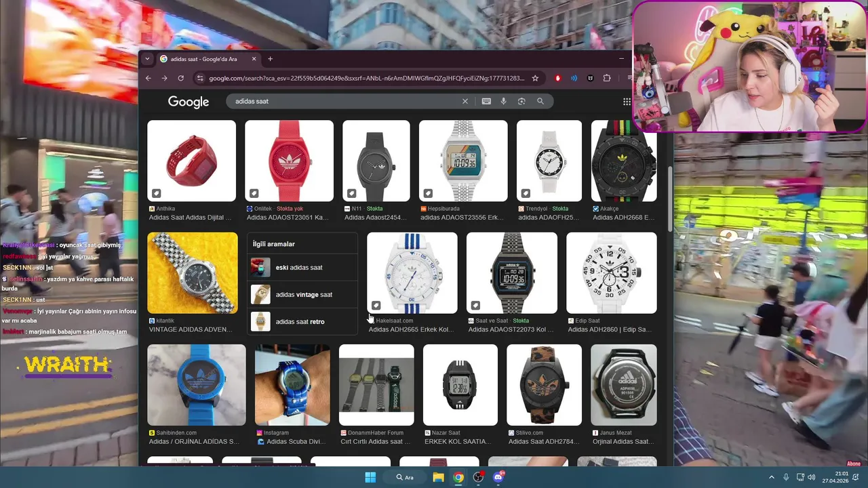Open Janus Mezat watch caseback image
Viewport: 868px width, 488px height.
click(x=624, y=385)
